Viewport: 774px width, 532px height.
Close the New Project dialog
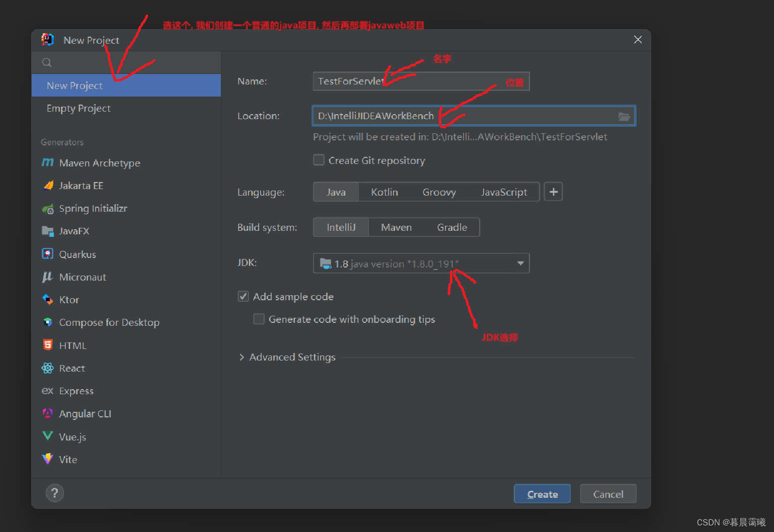[638, 40]
